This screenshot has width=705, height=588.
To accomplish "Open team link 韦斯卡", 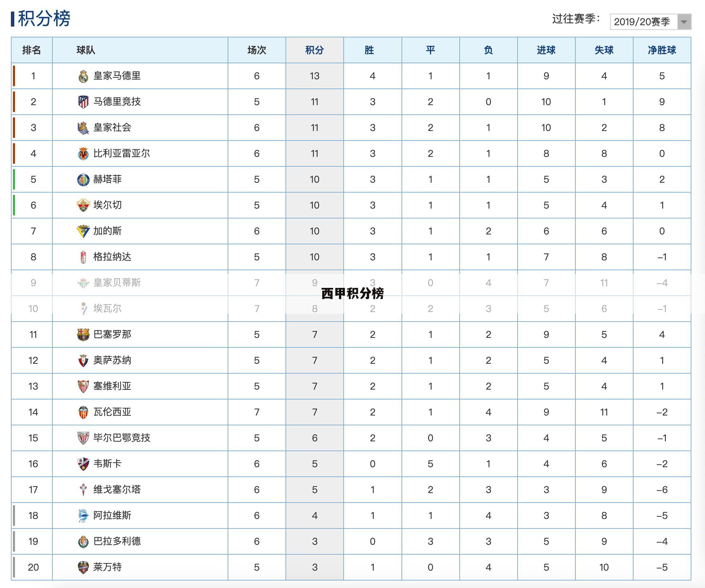I will [x=108, y=463].
